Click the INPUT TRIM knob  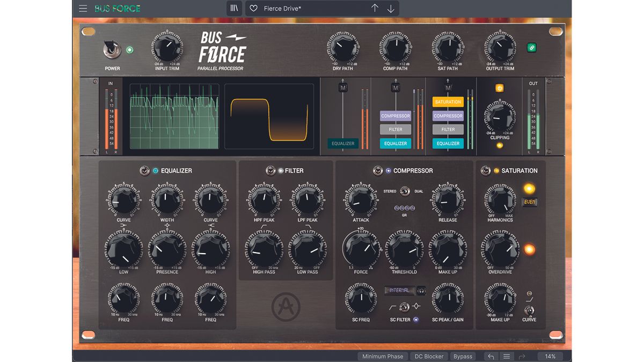(167, 48)
